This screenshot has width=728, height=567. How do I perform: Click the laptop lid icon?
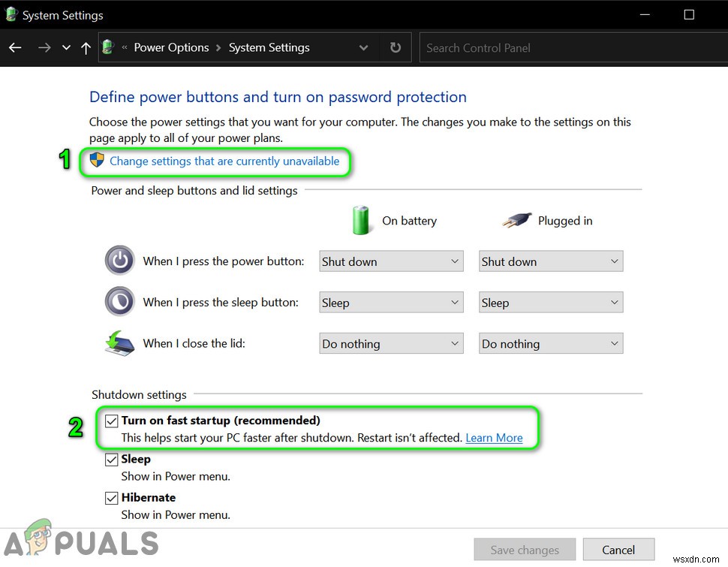click(119, 341)
